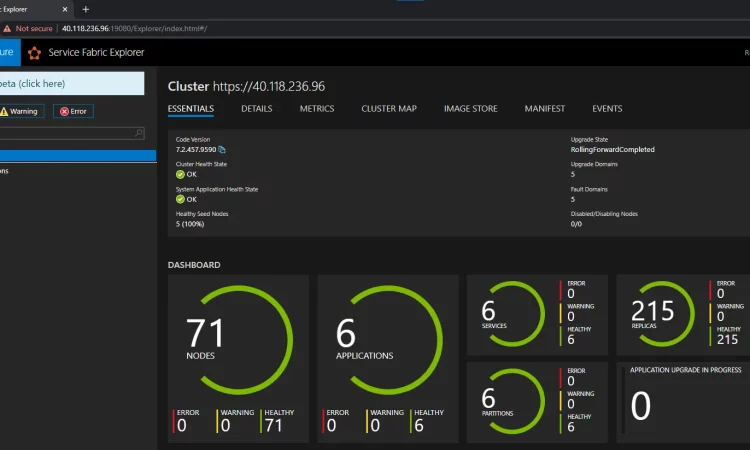This screenshot has height=450, width=750.
Task: Click the browser address bar URL
Action: tap(134, 29)
